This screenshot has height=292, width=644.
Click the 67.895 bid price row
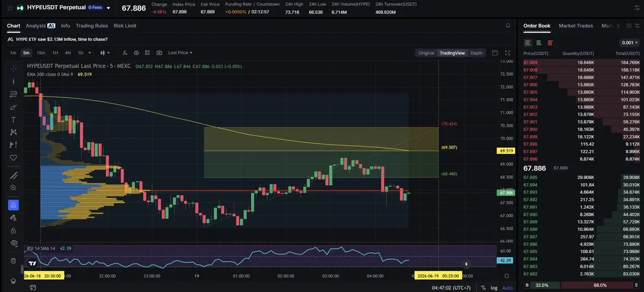(x=582, y=177)
